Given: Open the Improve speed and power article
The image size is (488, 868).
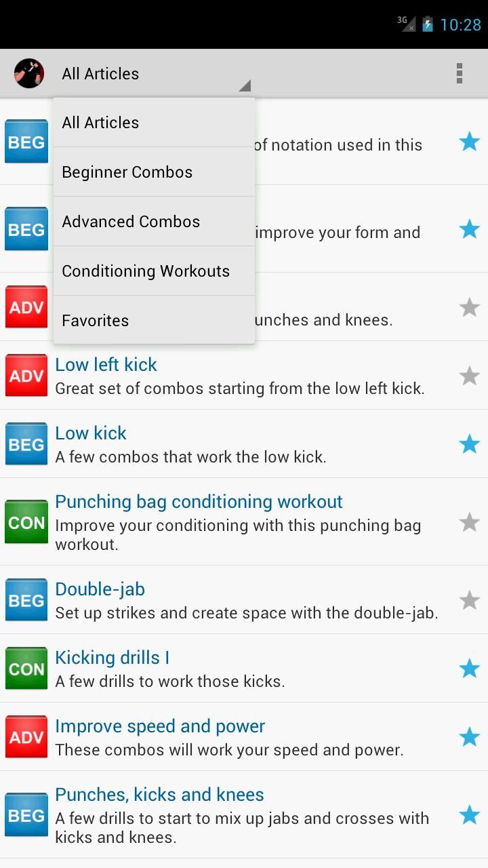Looking at the screenshot, I should coord(160,726).
